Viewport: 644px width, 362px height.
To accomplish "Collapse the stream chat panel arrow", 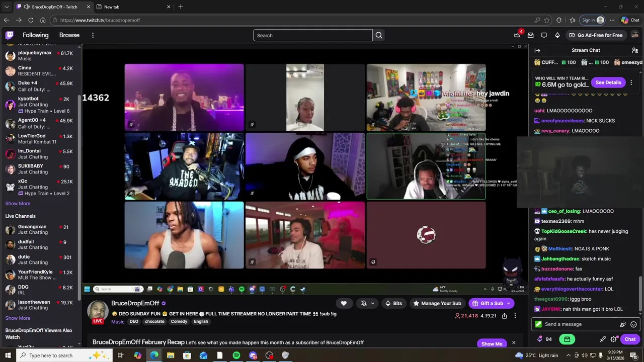I will pyautogui.click(x=537, y=50).
